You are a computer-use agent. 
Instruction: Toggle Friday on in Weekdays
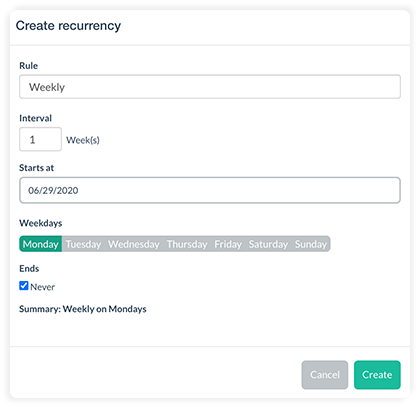228,244
